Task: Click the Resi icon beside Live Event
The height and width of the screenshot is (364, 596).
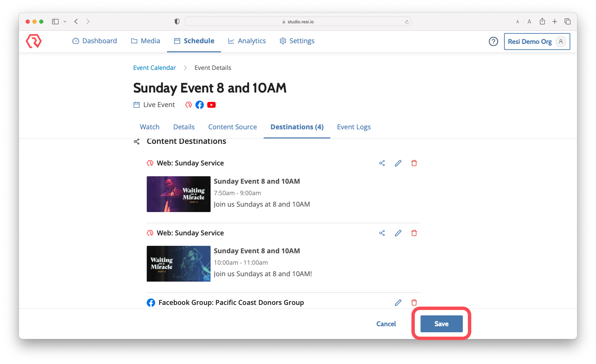Action: [189, 105]
